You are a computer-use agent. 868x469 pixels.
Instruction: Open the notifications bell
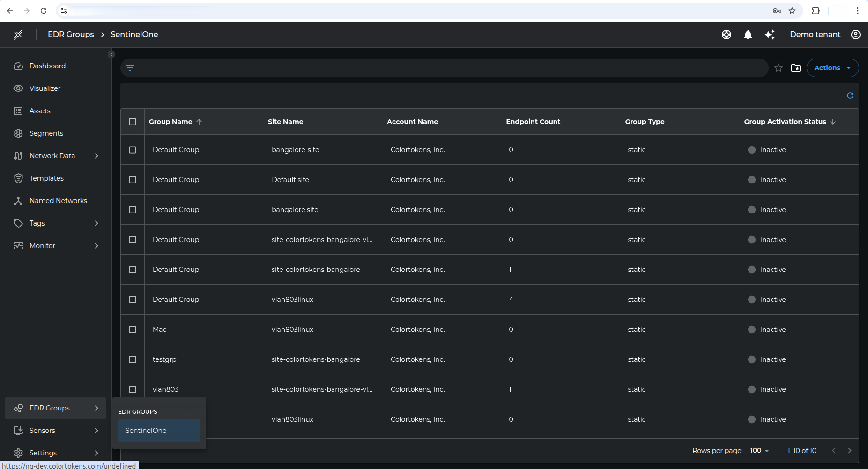tap(748, 35)
